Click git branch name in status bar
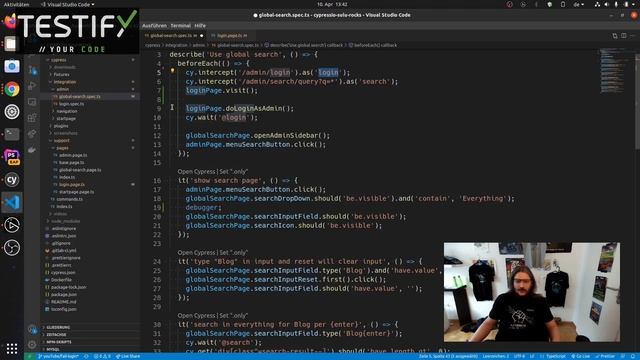 (x=58, y=356)
